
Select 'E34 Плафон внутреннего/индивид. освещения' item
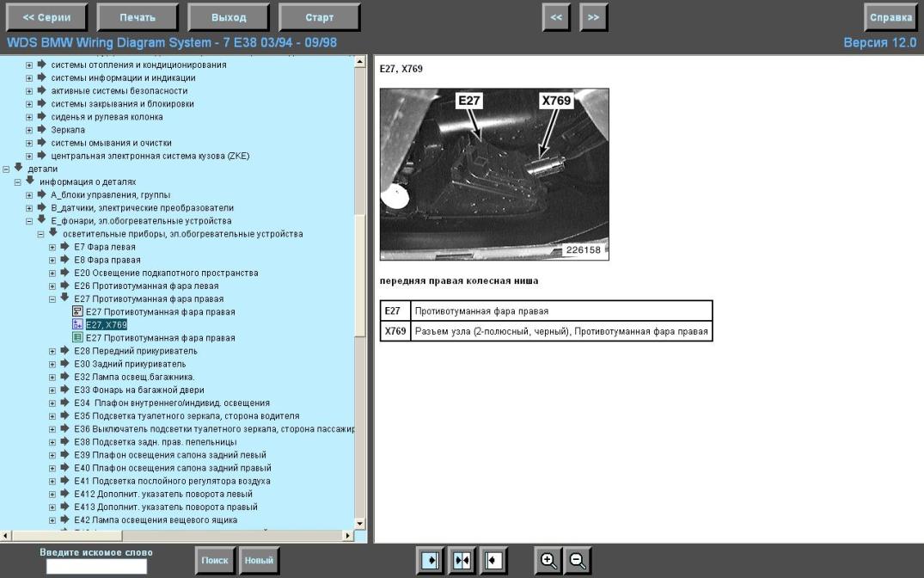(172, 403)
